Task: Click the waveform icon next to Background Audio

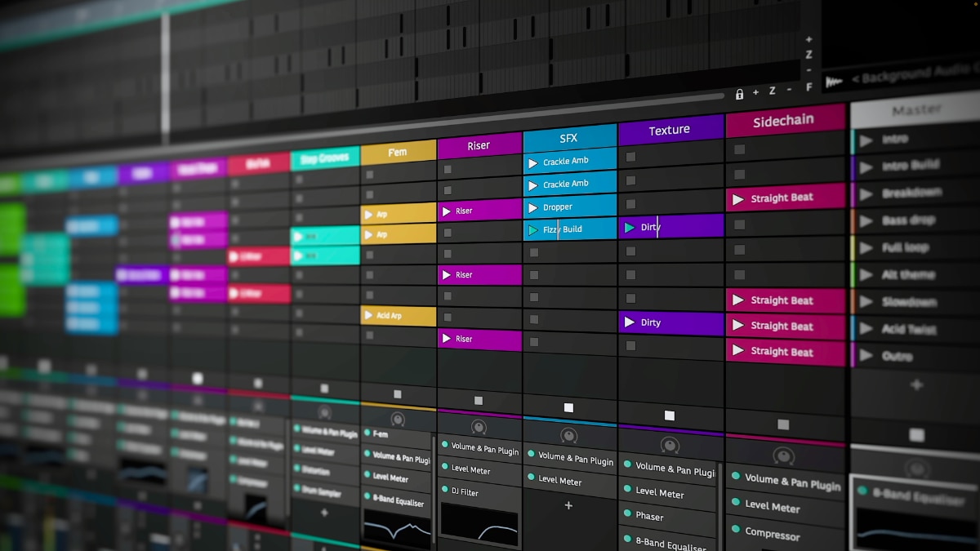Action: click(833, 81)
